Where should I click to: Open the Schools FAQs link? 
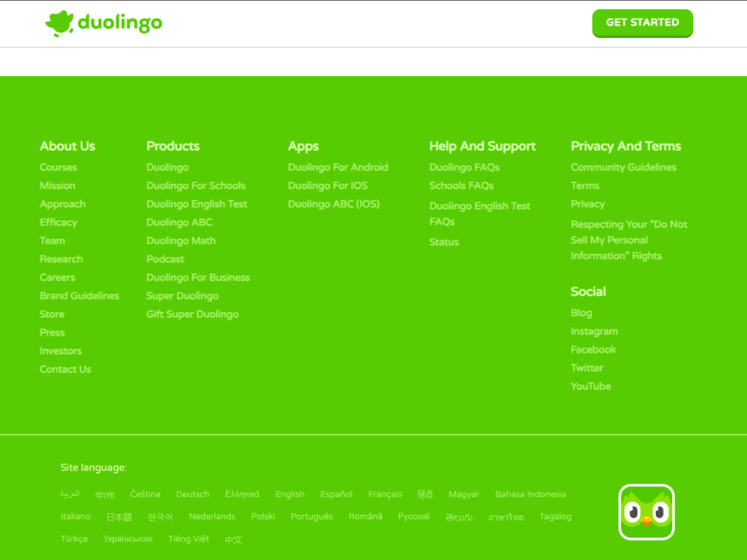(461, 186)
